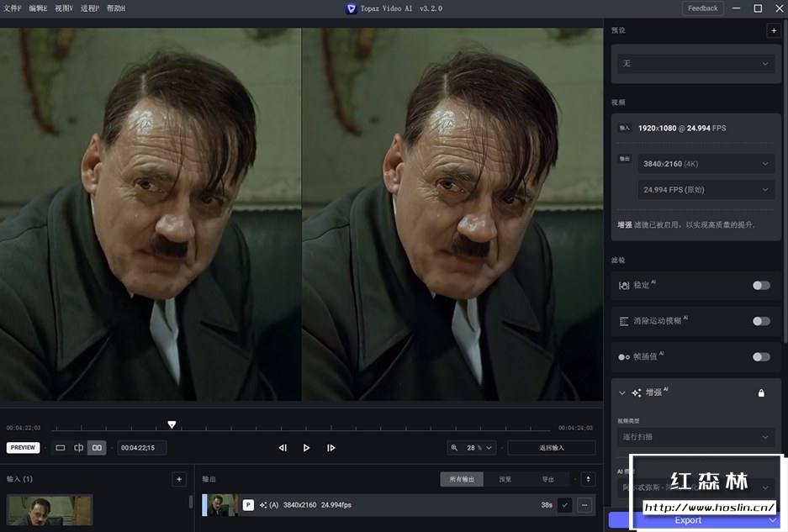This screenshot has width=788, height=532.
Task: Add a new input with plus button
Action: [179, 479]
